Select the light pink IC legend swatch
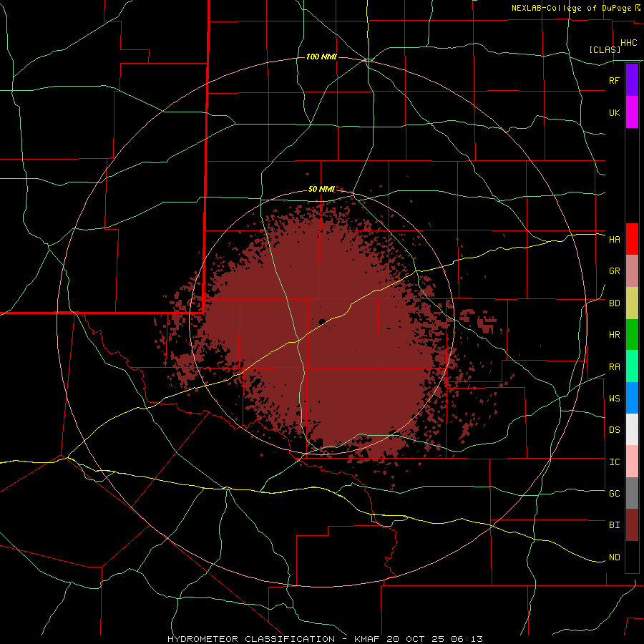Screen dimensions: 644x644 point(632,462)
